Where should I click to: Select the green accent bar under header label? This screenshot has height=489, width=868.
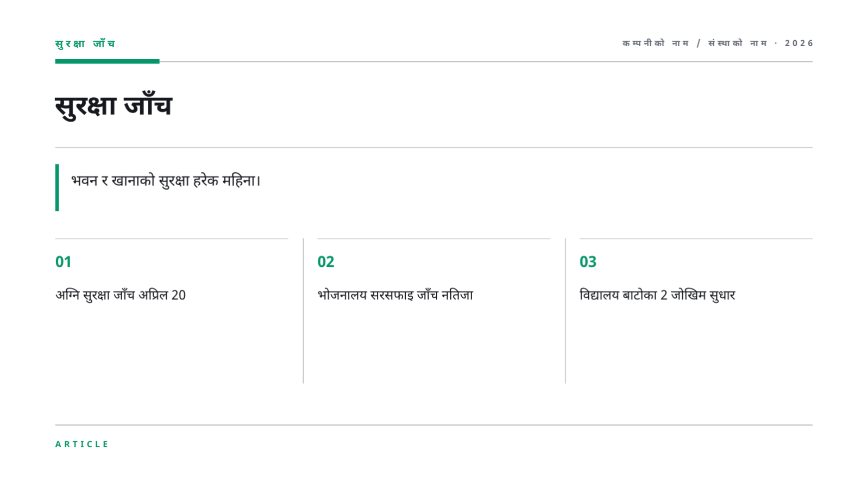pos(107,61)
